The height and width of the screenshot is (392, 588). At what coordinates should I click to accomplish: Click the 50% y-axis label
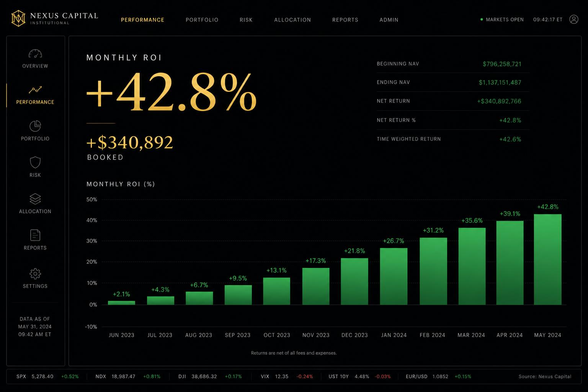pos(92,199)
